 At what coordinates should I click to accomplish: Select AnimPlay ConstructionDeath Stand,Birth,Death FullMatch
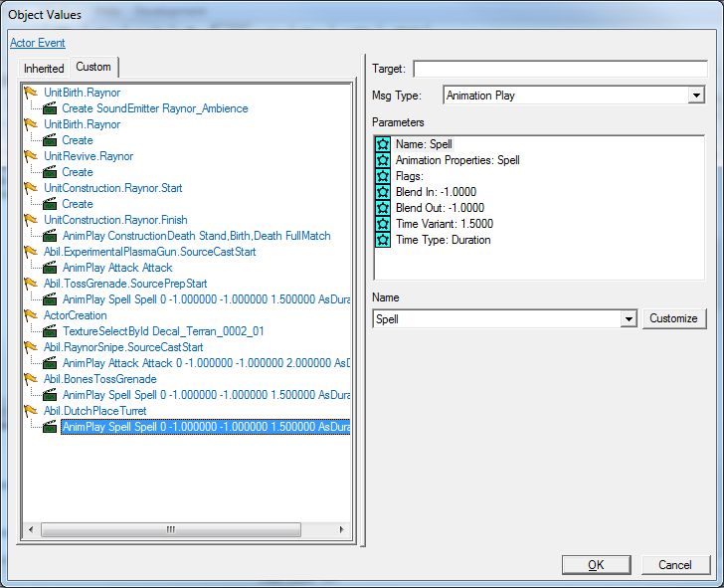[196, 236]
